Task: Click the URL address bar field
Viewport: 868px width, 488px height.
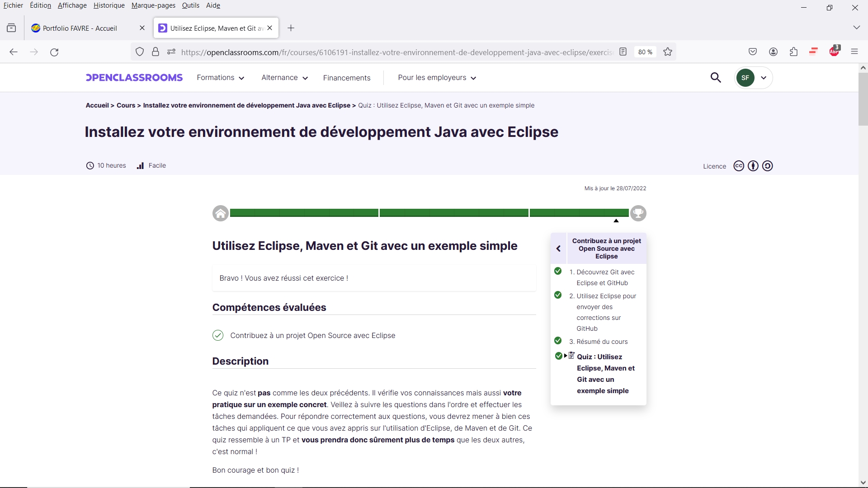Action: pyautogui.click(x=396, y=52)
